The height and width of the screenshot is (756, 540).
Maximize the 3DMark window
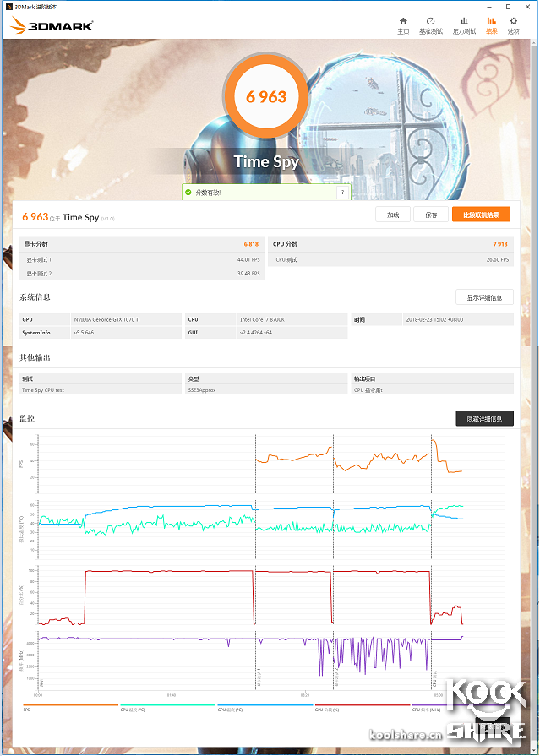click(508, 7)
